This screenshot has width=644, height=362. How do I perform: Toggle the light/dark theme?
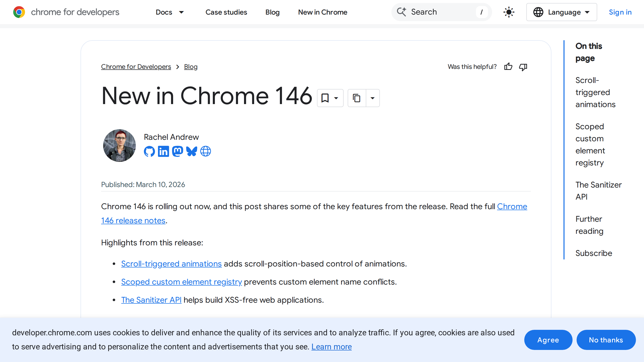pyautogui.click(x=509, y=12)
